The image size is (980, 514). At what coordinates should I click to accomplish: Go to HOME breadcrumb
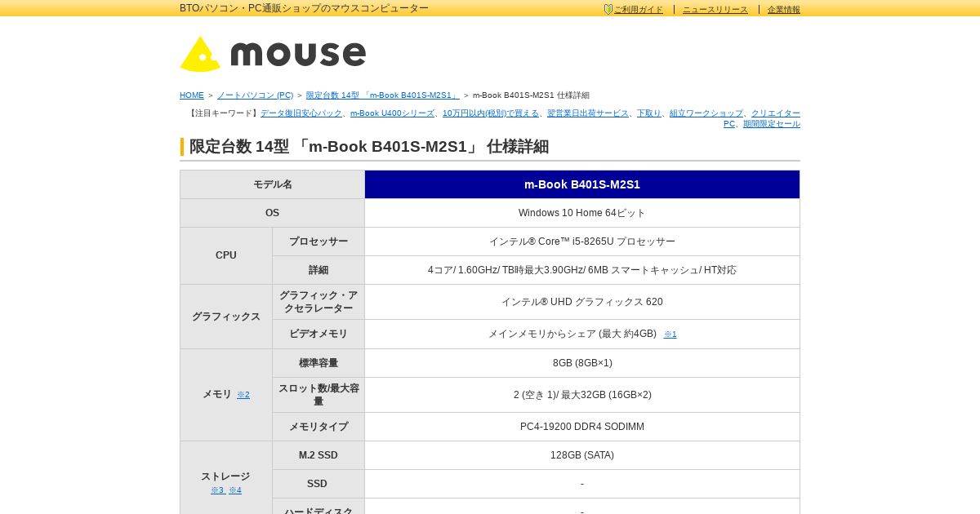coord(192,95)
